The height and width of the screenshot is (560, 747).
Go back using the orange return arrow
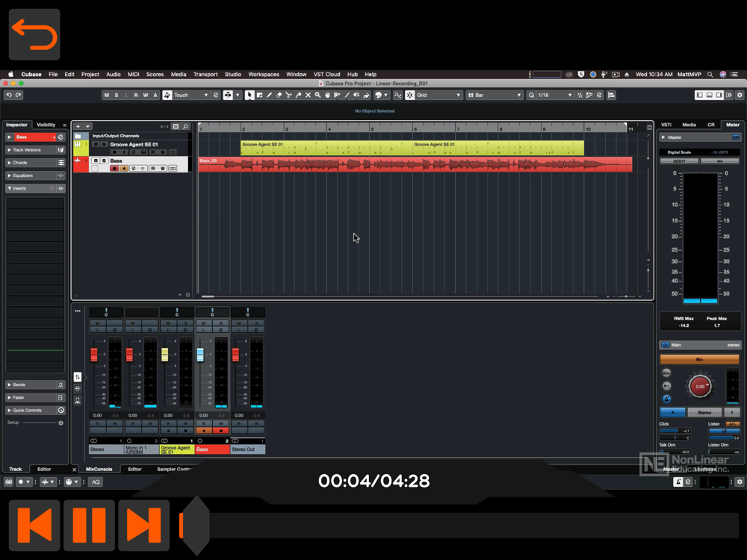34,34
